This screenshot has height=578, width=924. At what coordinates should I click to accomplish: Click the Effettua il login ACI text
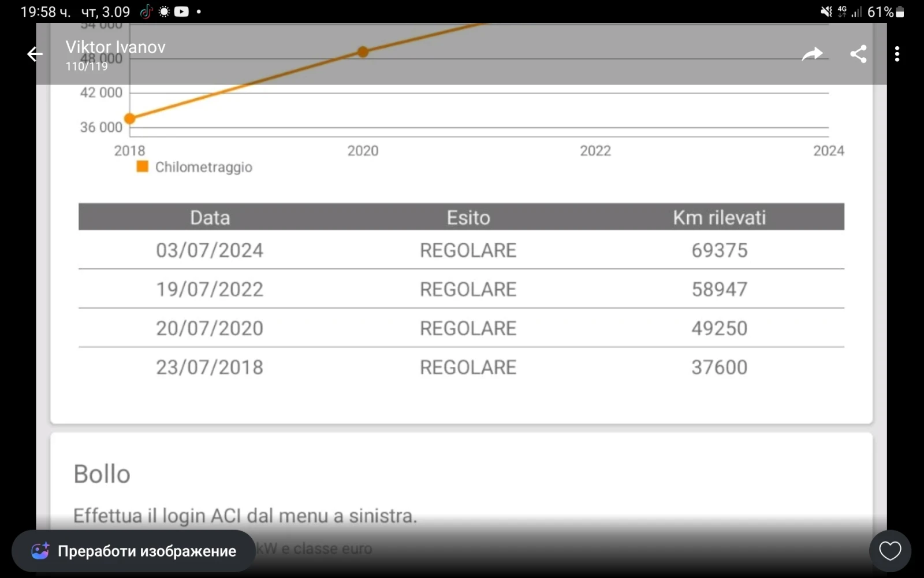[x=245, y=516]
